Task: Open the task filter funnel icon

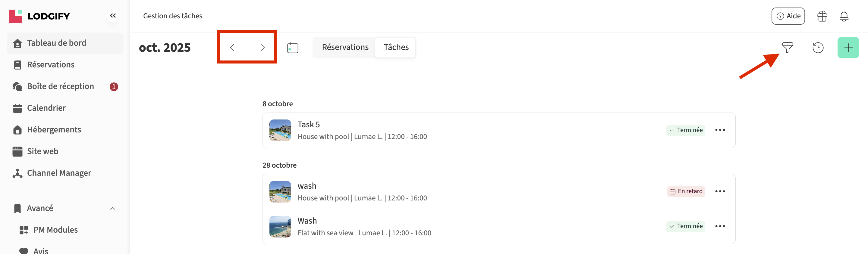Action: (x=787, y=48)
